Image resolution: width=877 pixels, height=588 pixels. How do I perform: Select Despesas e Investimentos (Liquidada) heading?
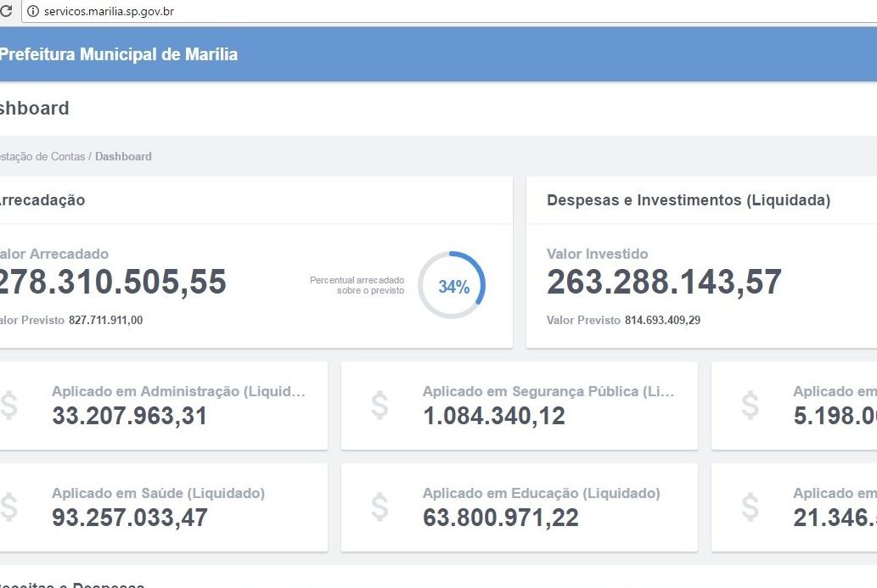coord(688,200)
